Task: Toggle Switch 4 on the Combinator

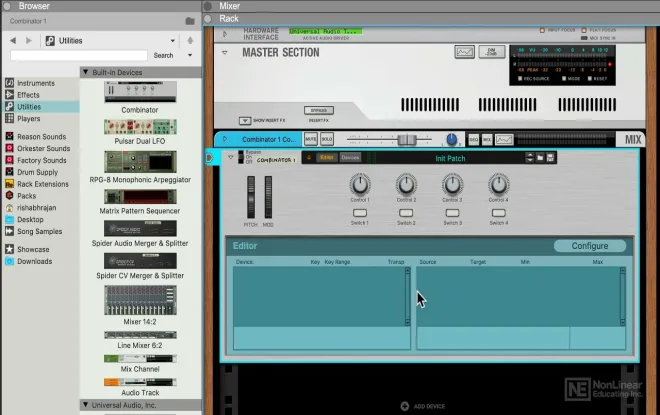Action: click(x=498, y=213)
